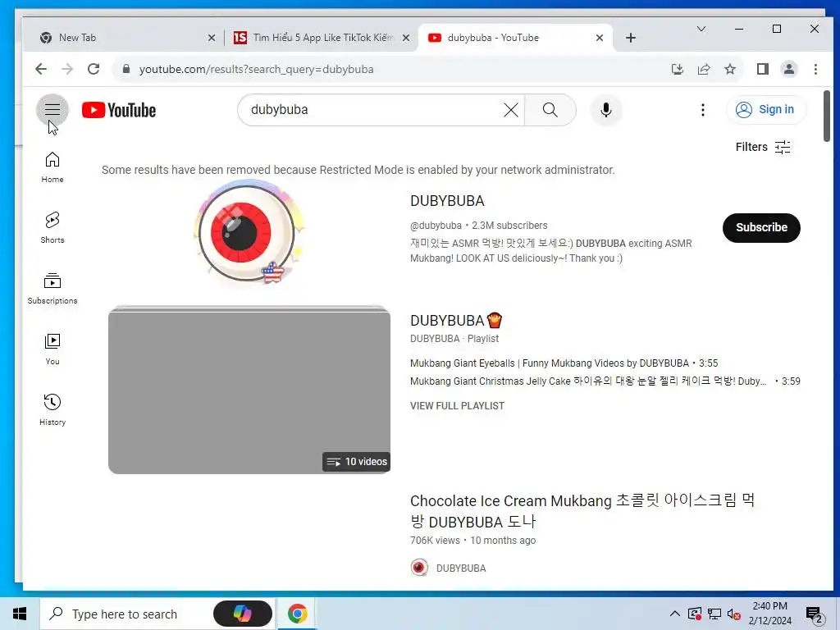Open the notification center icon
This screenshot has height=630, width=840.
[814, 614]
